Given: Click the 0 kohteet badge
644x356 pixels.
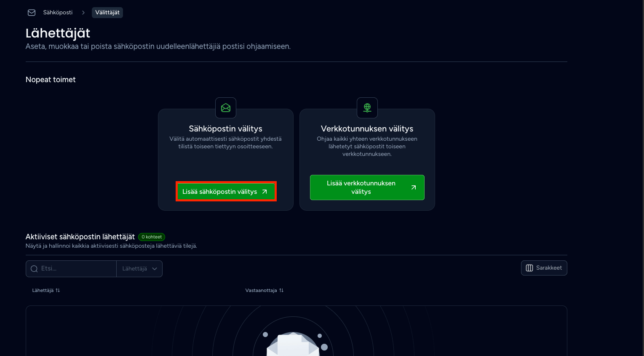Looking at the screenshot, I should tap(152, 237).
